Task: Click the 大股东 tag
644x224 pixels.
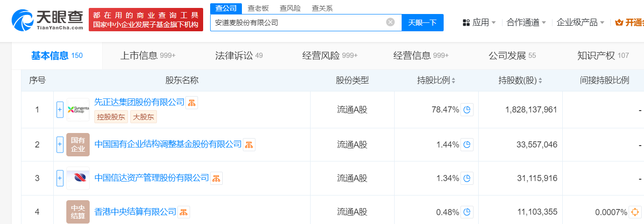Action: point(143,117)
